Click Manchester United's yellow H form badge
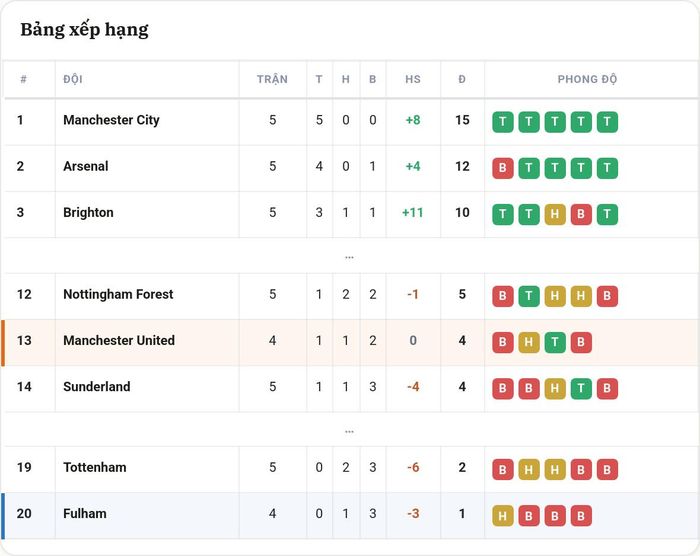This screenshot has height=556, width=700. point(529,343)
